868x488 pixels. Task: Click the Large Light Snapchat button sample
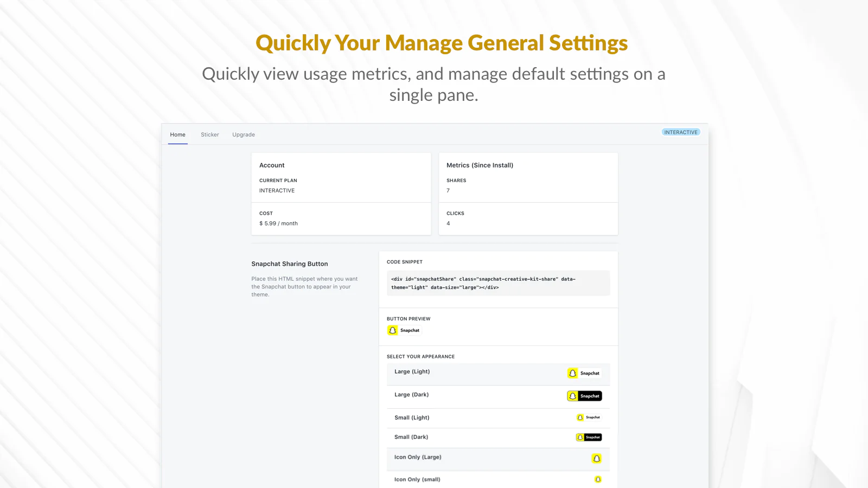[584, 373]
